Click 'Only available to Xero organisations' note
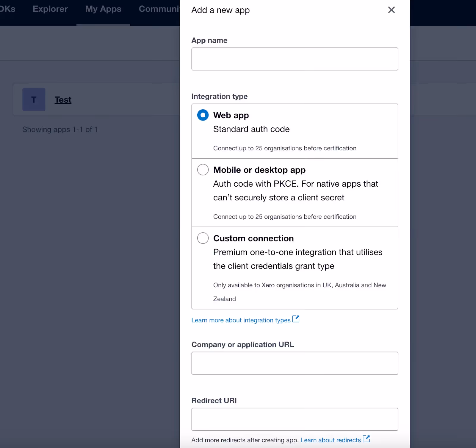 300,292
